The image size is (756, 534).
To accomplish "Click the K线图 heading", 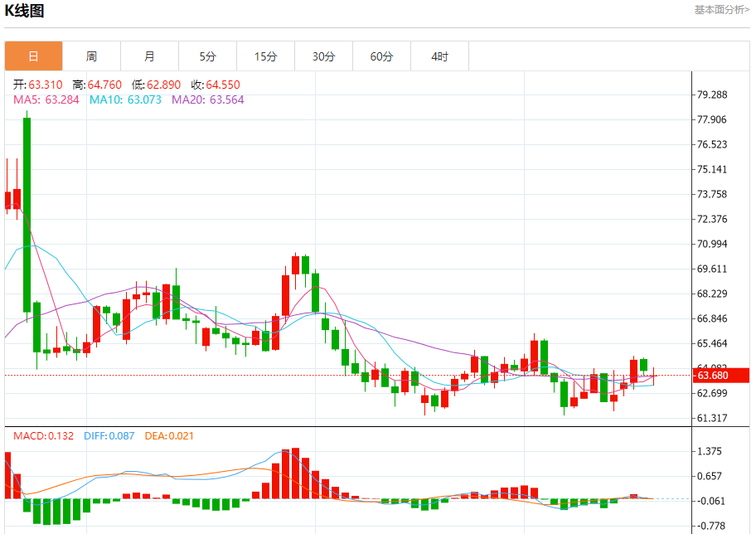I will (x=24, y=11).
